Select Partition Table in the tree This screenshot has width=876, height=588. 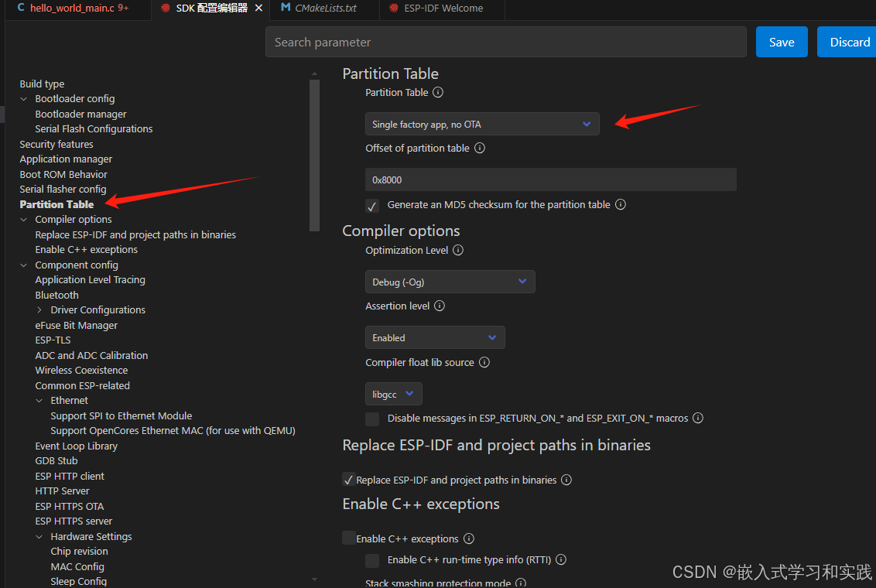[56, 204]
